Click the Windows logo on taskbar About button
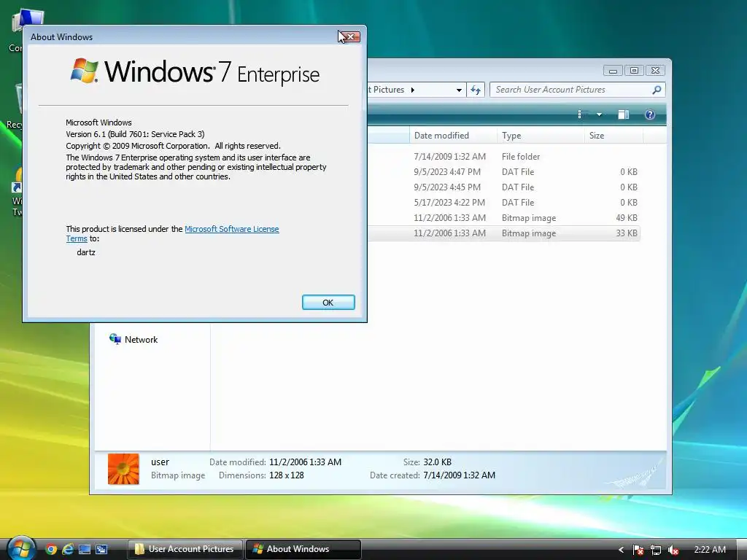 (258, 549)
